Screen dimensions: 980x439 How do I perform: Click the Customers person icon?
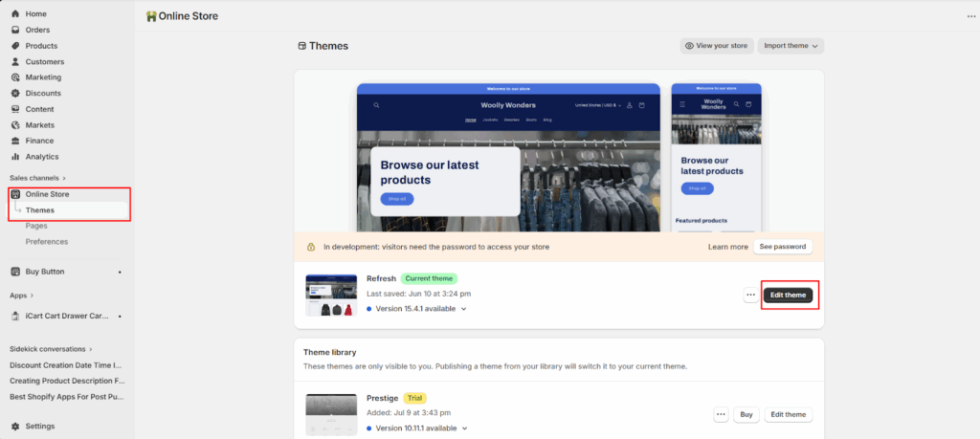[x=15, y=61]
